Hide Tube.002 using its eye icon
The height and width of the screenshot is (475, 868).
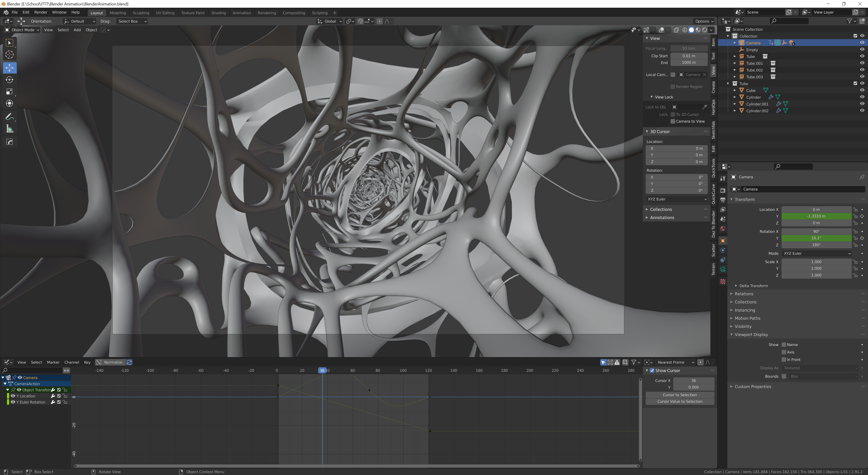[862, 70]
